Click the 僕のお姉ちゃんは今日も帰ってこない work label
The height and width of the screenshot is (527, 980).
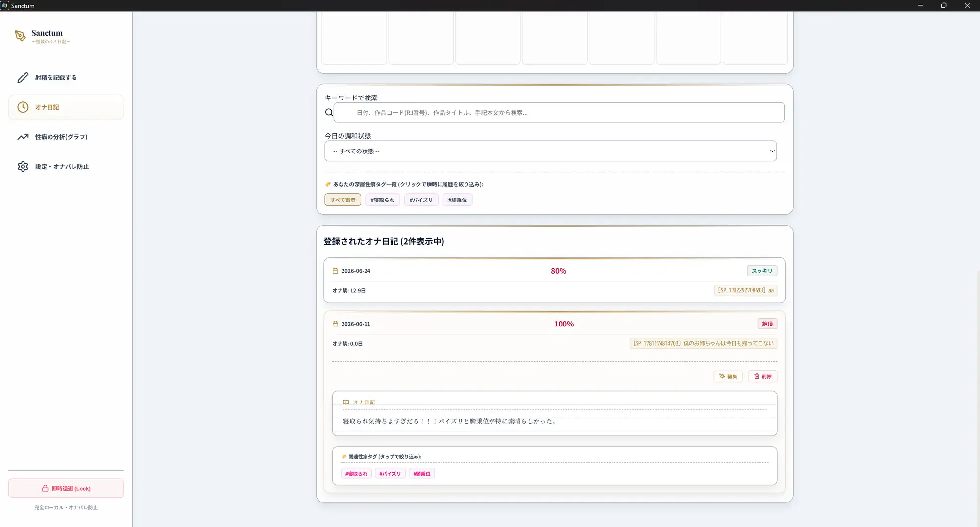pos(703,343)
